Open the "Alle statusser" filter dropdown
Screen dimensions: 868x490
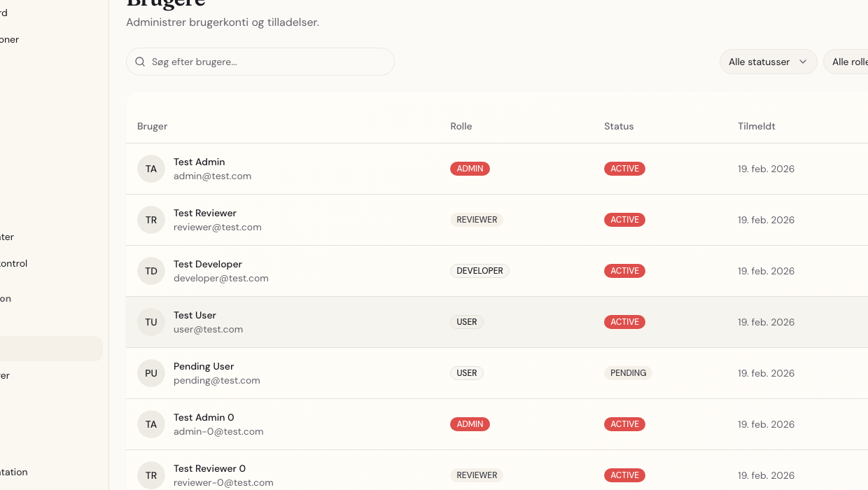768,62
